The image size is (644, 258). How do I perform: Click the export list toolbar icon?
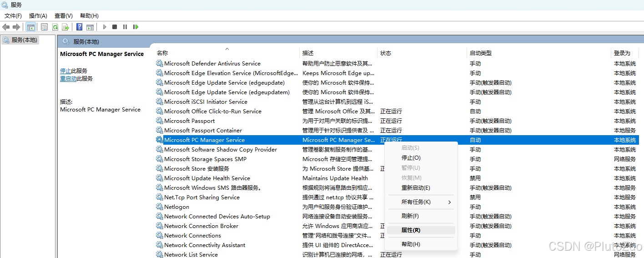click(x=65, y=27)
